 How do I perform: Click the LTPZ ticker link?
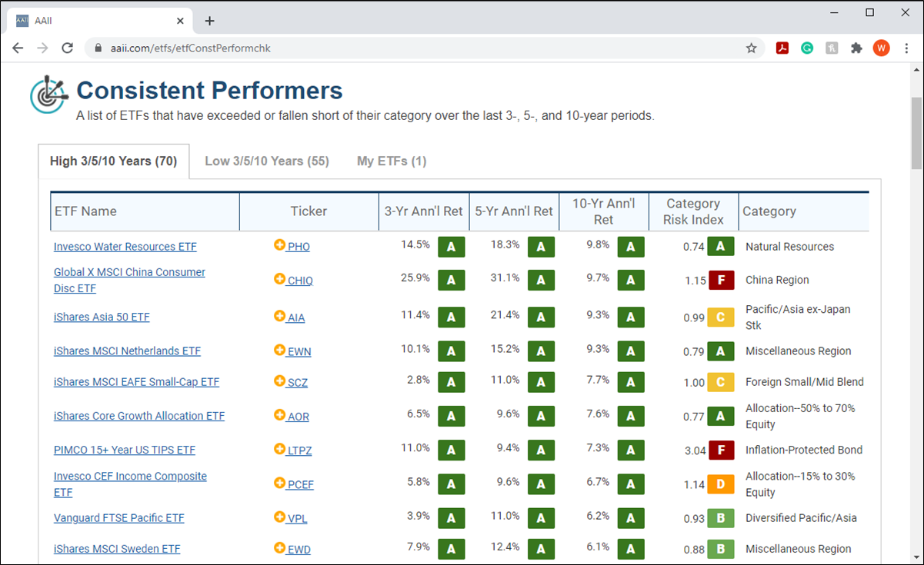tap(299, 450)
